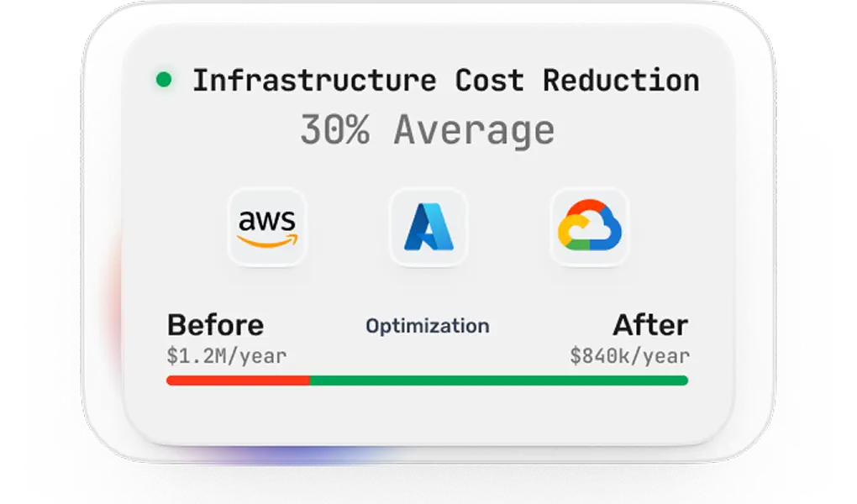Click the green segment of the cost bar
857x504 pixels.
(499, 381)
